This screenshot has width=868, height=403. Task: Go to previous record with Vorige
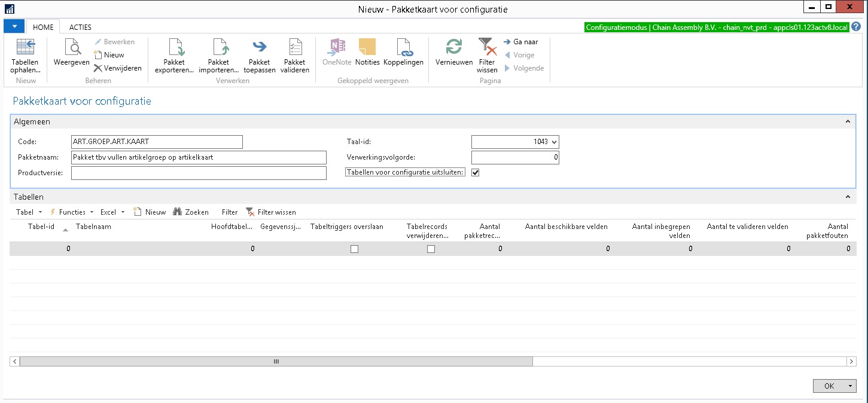pyautogui.click(x=519, y=55)
